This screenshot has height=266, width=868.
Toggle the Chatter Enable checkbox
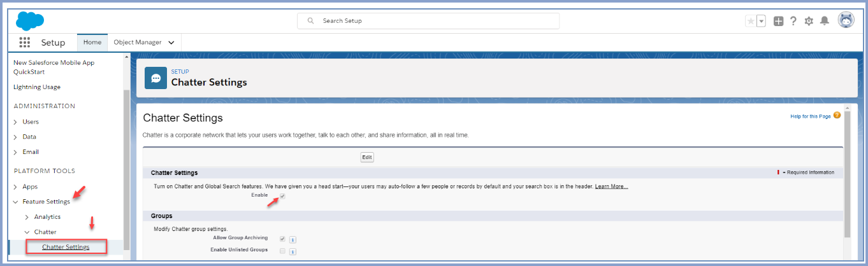pos(282,196)
